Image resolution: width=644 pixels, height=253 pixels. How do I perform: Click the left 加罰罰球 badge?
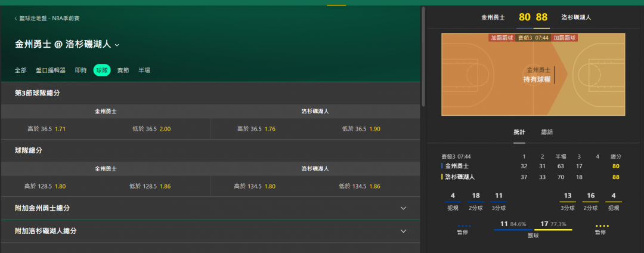[x=502, y=38]
